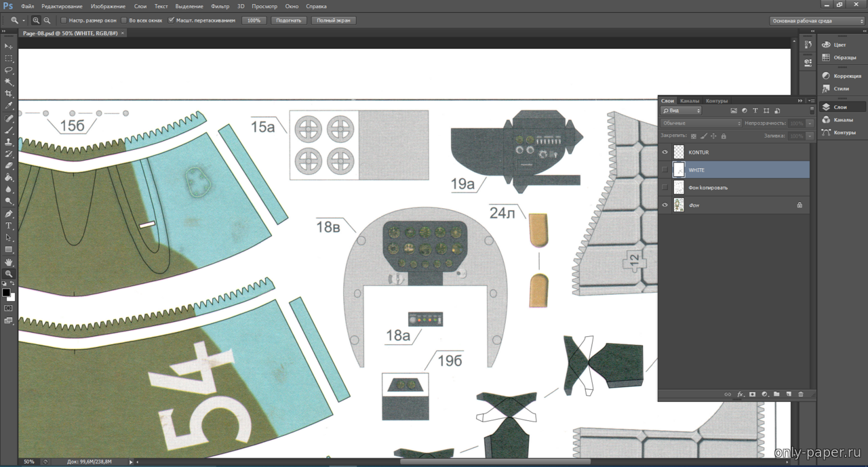868x467 pixels.
Task: Open the 'Фильтр' menu
Action: click(x=220, y=6)
